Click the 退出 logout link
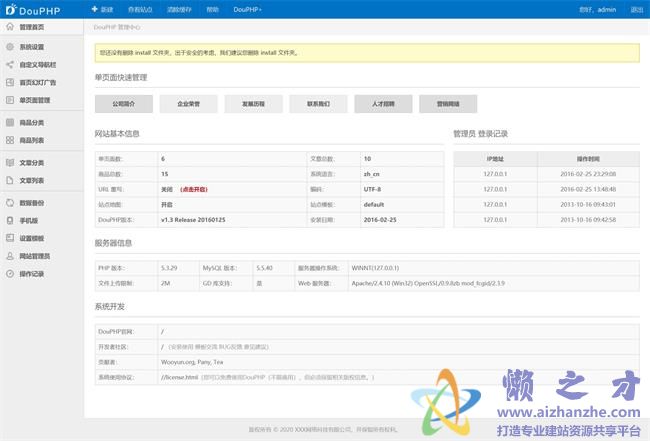 [x=637, y=9]
